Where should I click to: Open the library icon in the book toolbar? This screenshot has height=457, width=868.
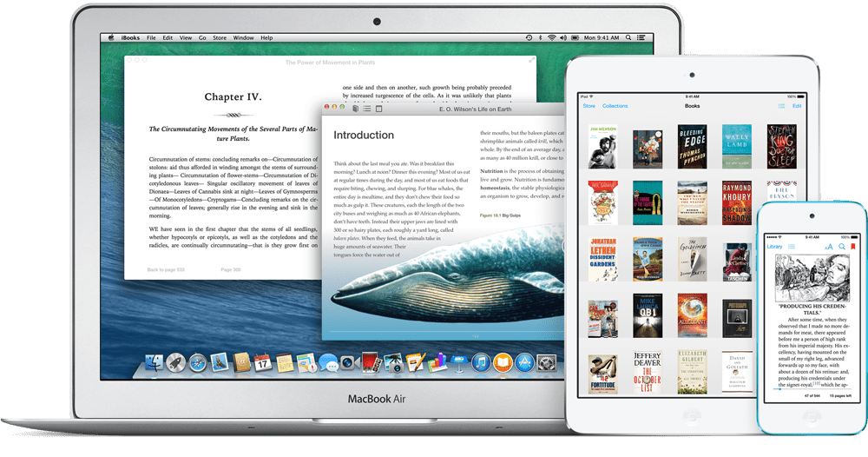coord(355,109)
